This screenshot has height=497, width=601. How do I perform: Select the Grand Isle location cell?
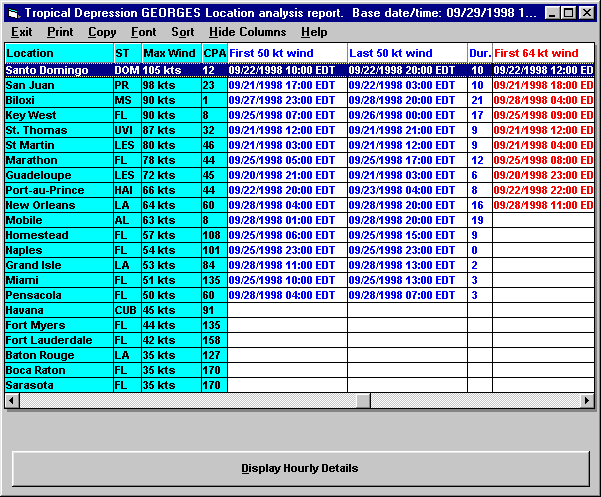click(x=59, y=265)
